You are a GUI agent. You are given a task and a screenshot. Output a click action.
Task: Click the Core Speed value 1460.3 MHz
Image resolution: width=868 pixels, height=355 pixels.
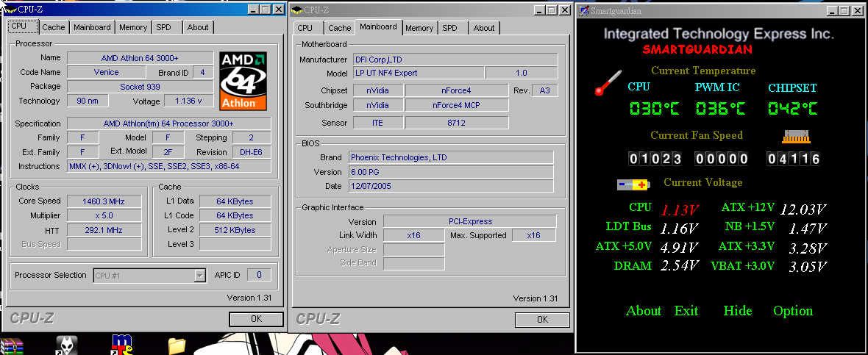(104, 201)
